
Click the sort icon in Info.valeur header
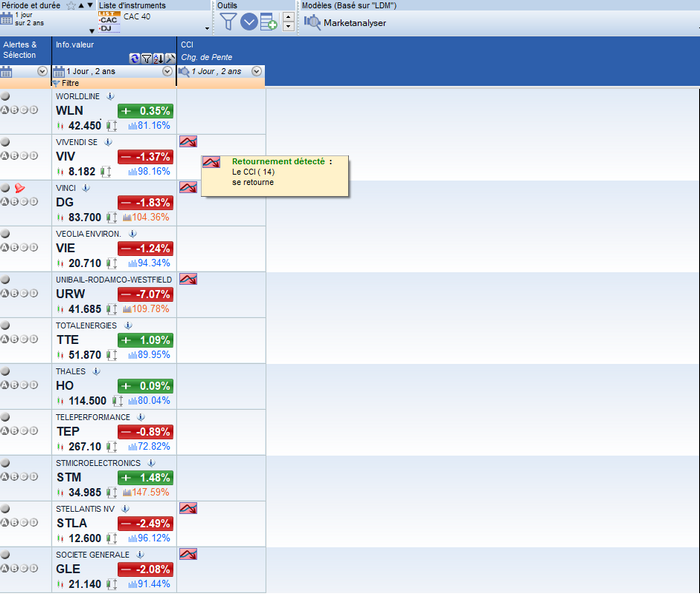pyautogui.click(x=158, y=58)
